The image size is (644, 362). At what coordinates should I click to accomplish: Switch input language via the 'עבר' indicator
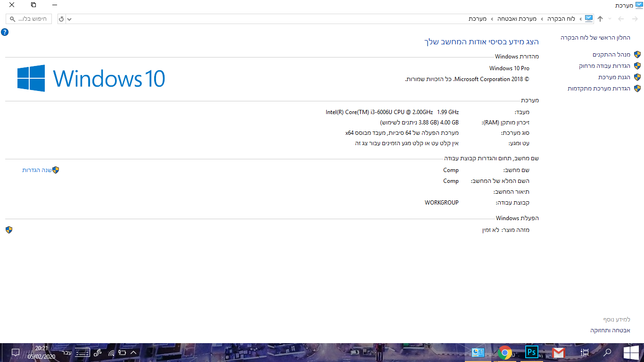coord(67,353)
